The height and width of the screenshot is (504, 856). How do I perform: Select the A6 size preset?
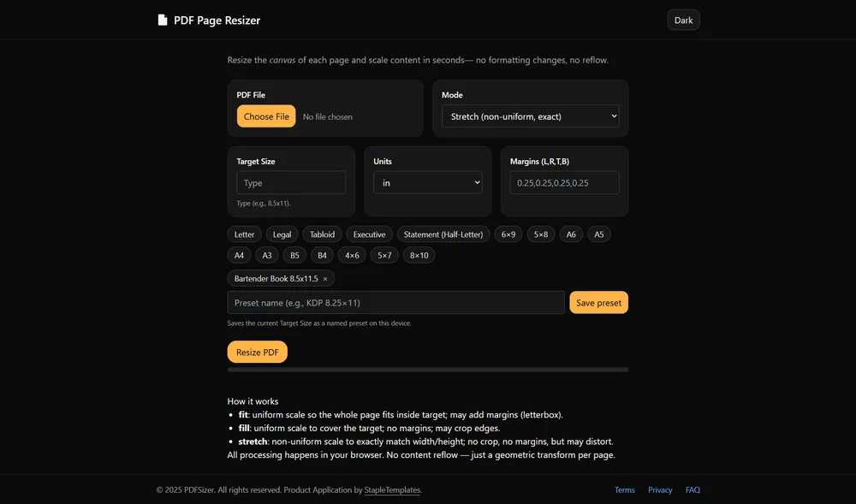(x=570, y=234)
